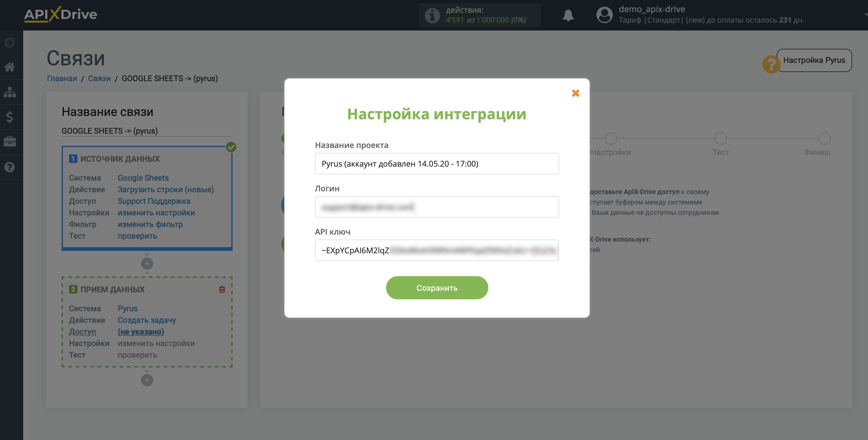The width and height of the screenshot is (868, 440).
Task: Delete the ПРИЕМ ДАННЫХ block with trash icon
Action: point(222,289)
